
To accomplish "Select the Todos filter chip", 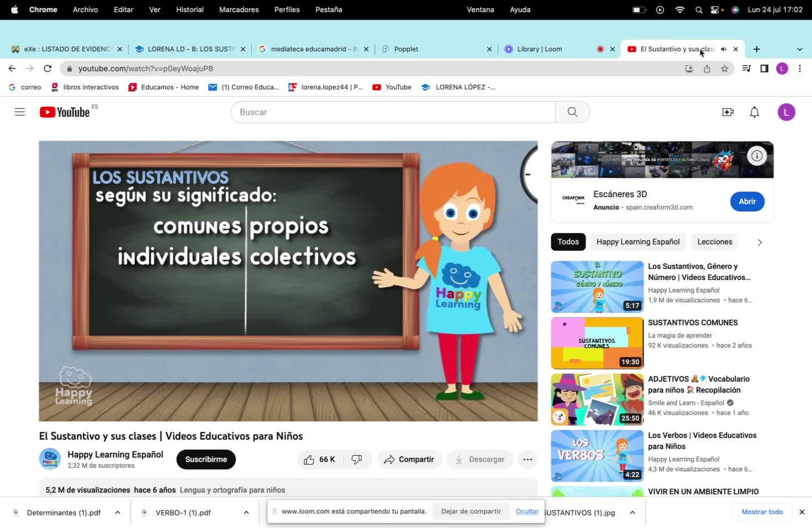I will pyautogui.click(x=568, y=242).
